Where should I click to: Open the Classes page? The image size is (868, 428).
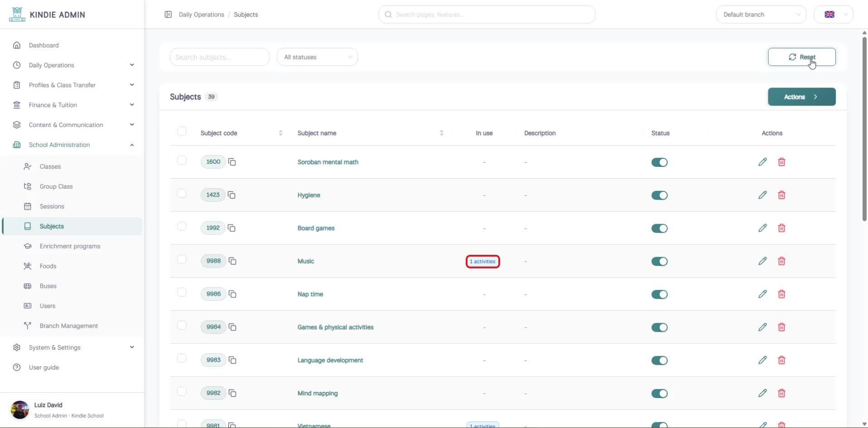(72, 166)
